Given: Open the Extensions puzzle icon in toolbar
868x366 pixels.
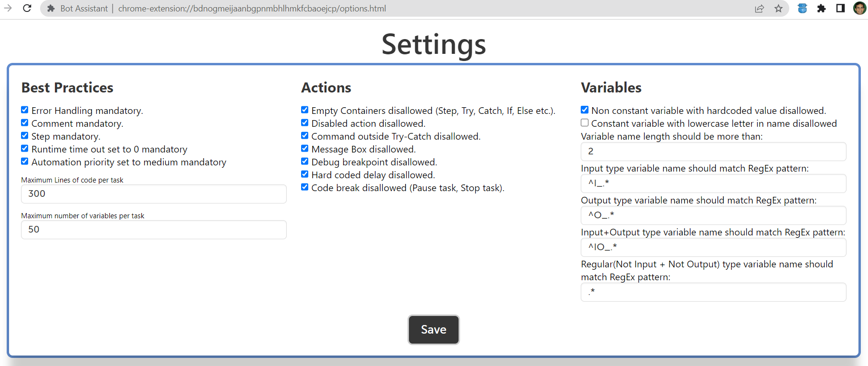Looking at the screenshot, I should coord(821,8).
